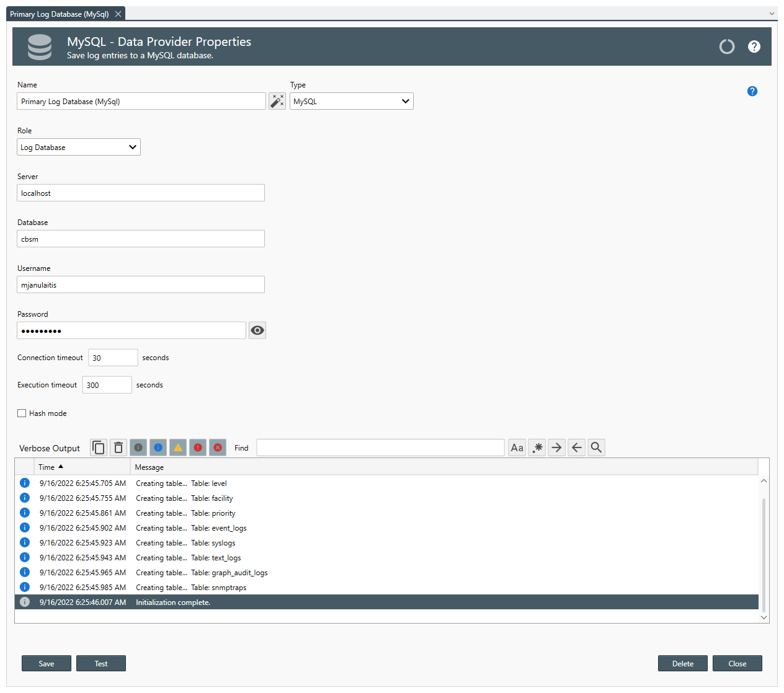
Task: Open the tab list chevron at top right
Action: click(772, 14)
